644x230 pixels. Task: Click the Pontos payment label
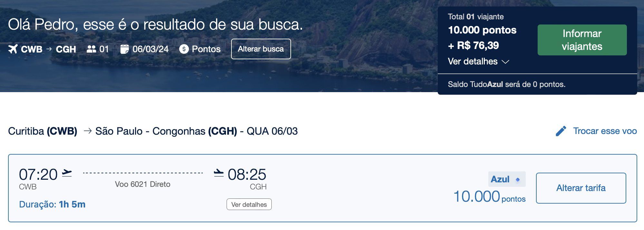[206, 49]
